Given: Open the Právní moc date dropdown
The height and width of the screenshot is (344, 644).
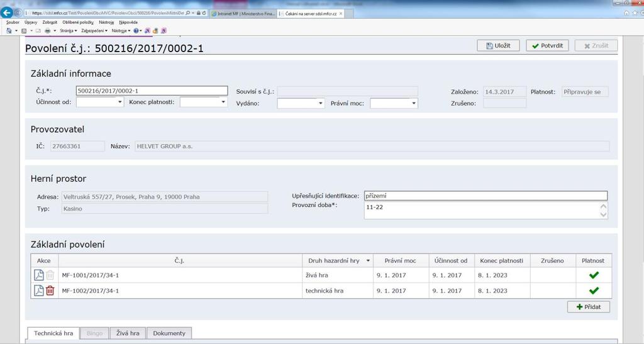Looking at the screenshot, I should click(414, 103).
